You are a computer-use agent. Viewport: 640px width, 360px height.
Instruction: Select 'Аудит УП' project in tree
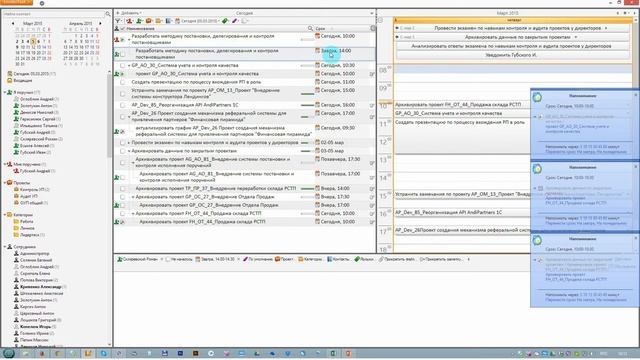(26, 196)
